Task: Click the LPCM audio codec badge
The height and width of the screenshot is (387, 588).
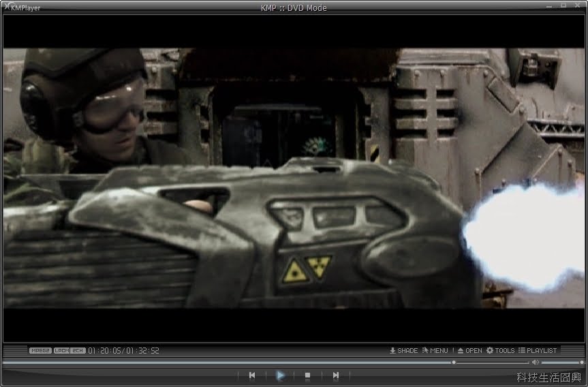Action: coord(61,351)
